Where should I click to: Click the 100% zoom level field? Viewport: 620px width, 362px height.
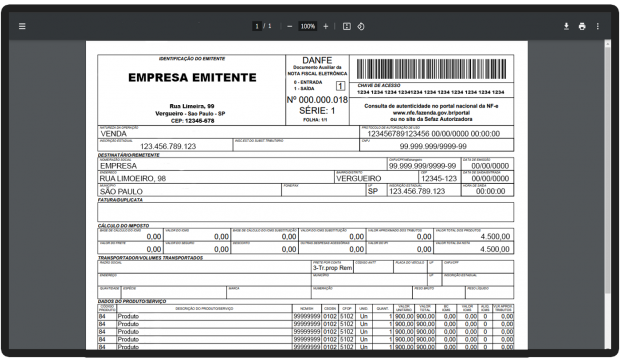(x=308, y=26)
